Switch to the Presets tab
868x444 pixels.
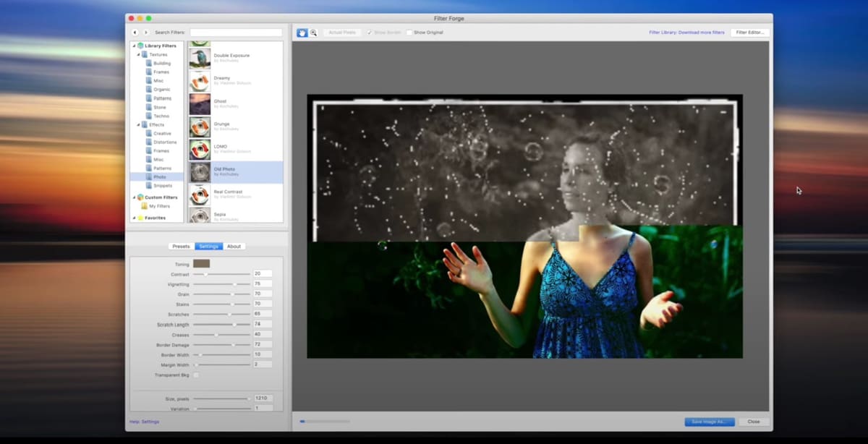181,247
